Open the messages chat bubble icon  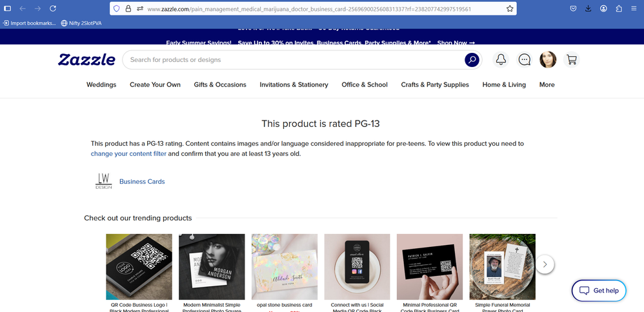[x=524, y=60]
